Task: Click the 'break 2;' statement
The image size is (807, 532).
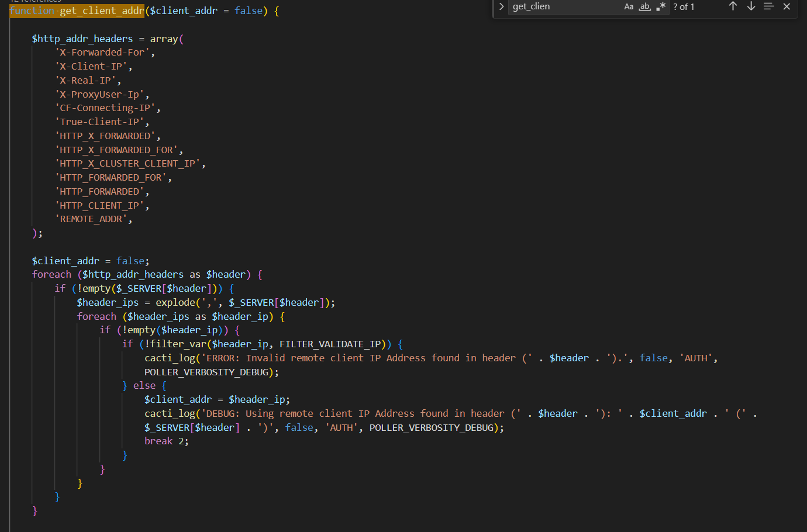Action: coord(167,441)
